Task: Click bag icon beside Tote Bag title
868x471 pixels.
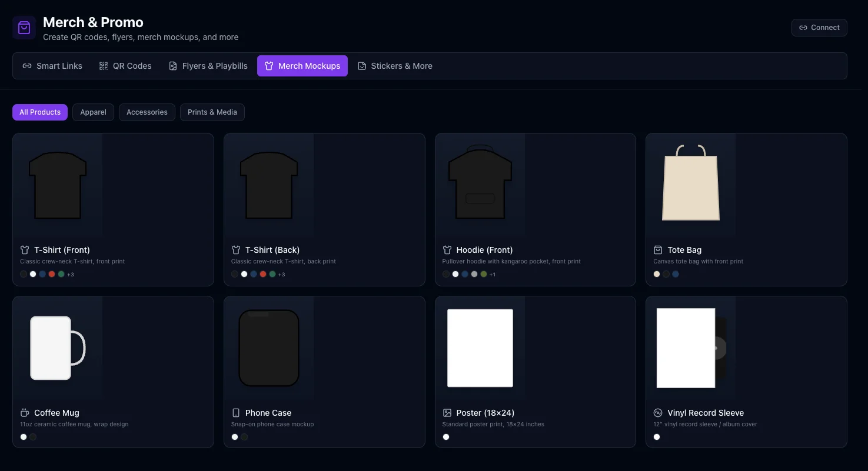Action: pos(658,250)
